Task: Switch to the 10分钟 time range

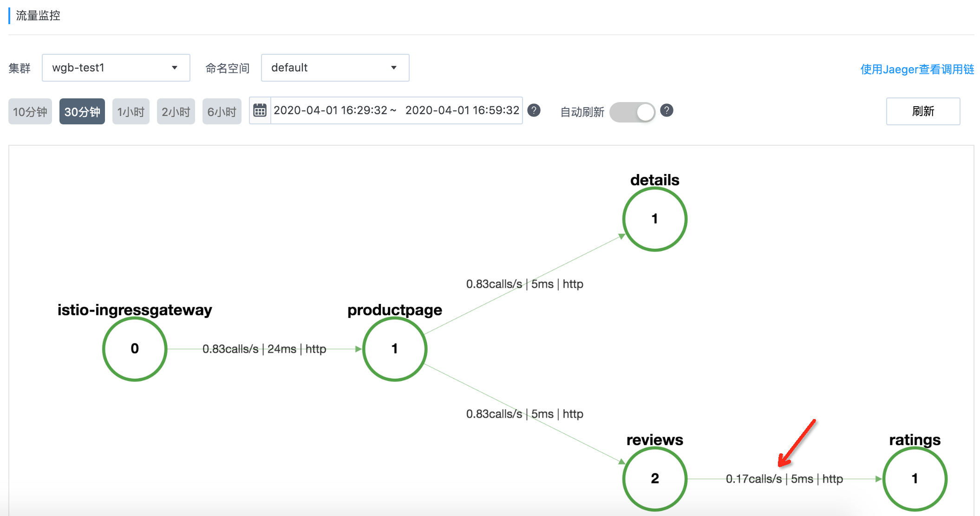Action: pos(30,112)
